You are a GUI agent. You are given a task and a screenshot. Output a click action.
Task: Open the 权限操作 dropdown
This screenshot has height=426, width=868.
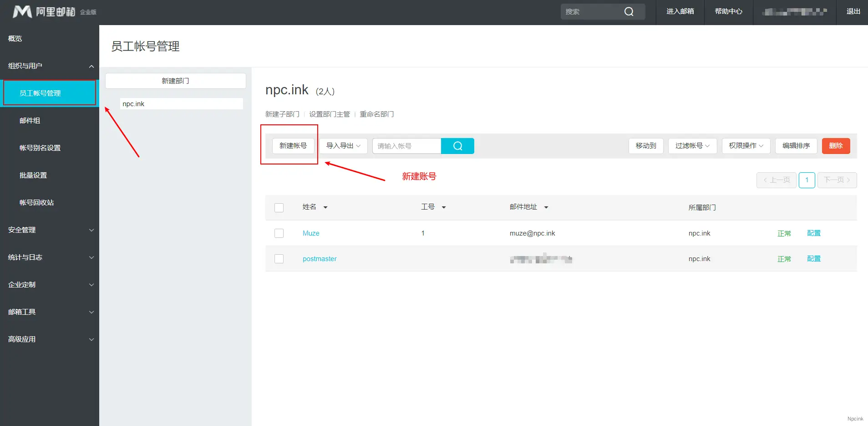(x=746, y=146)
